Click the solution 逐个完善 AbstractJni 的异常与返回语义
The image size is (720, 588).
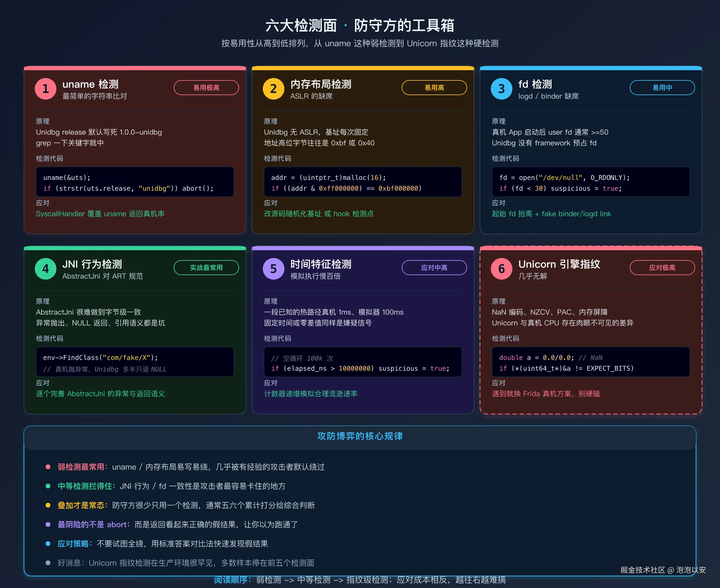pyautogui.click(x=100, y=394)
